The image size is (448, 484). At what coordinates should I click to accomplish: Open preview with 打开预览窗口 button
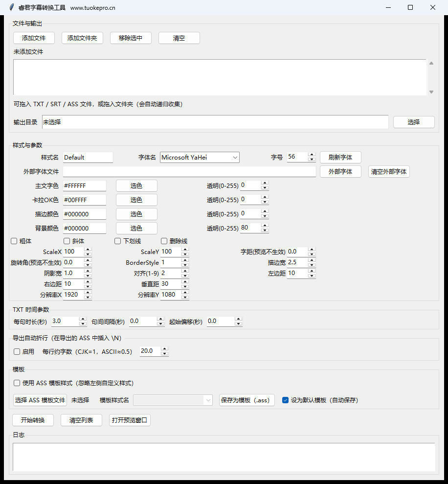point(130,420)
